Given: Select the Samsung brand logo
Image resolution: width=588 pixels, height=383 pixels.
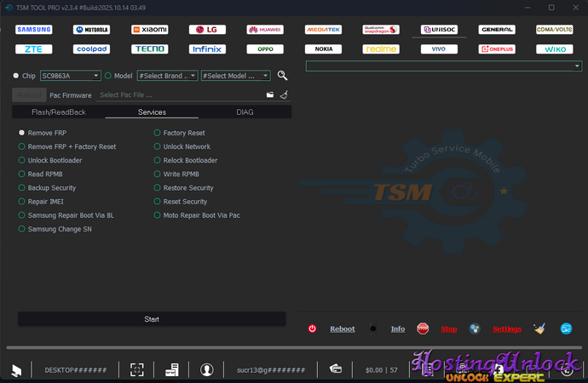Looking at the screenshot, I should point(33,30).
